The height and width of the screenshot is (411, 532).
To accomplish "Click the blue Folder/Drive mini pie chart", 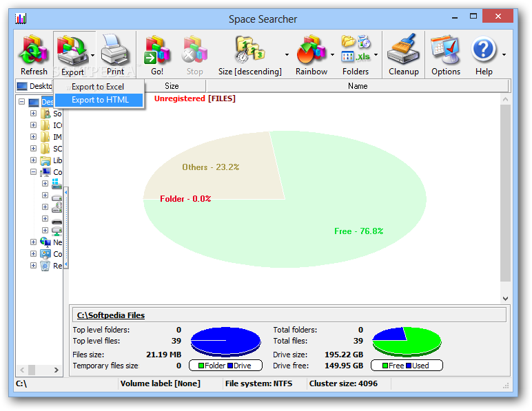I will [x=225, y=341].
